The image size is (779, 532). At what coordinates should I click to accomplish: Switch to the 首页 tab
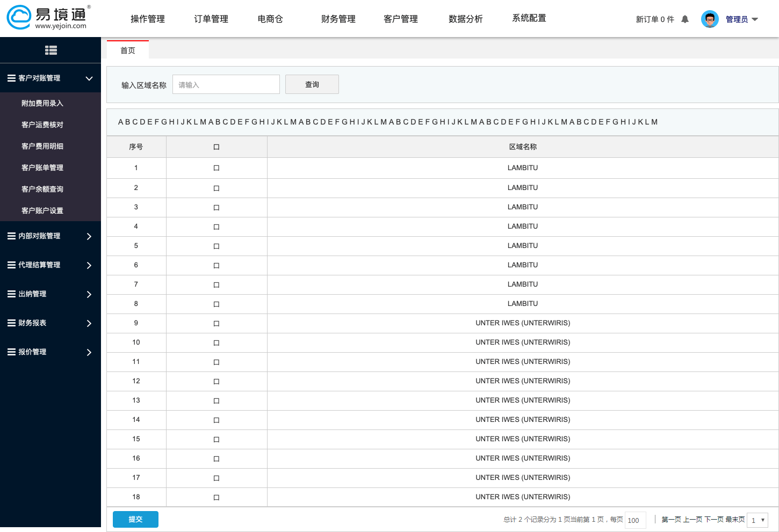pyautogui.click(x=128, y=50)
